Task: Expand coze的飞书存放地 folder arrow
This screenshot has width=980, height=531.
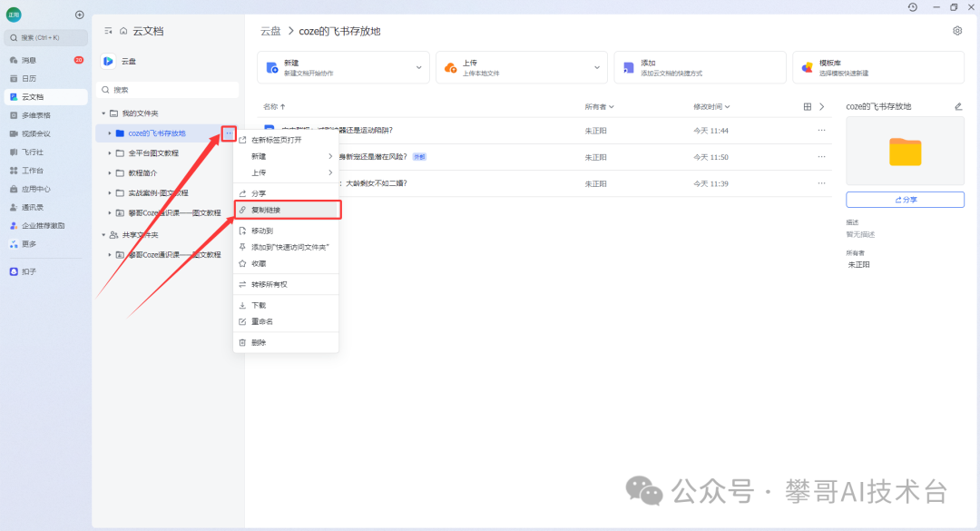Action: point(110,133)
